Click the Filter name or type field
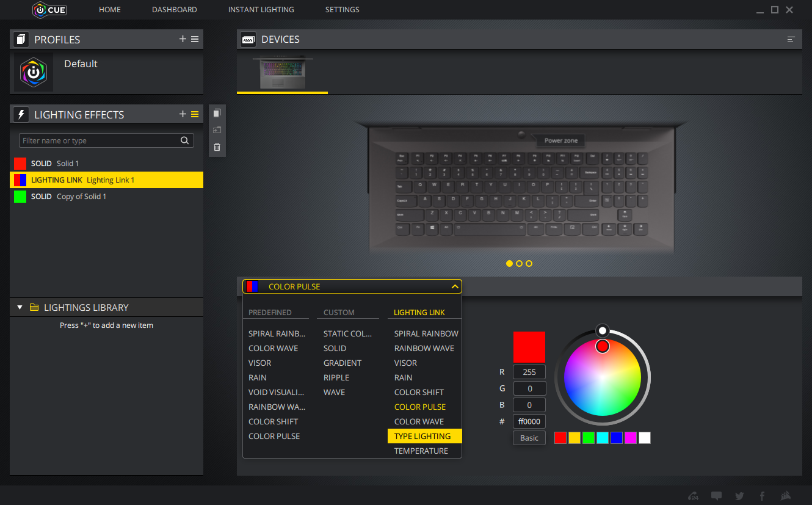This screenshot has width=812, height=505. (106, 140)
